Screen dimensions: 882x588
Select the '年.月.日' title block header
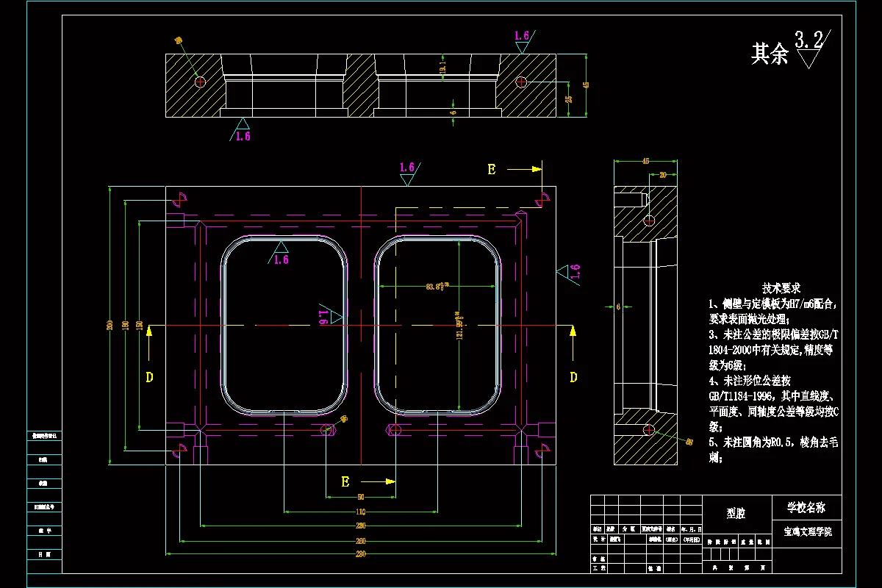click(692, 528)
